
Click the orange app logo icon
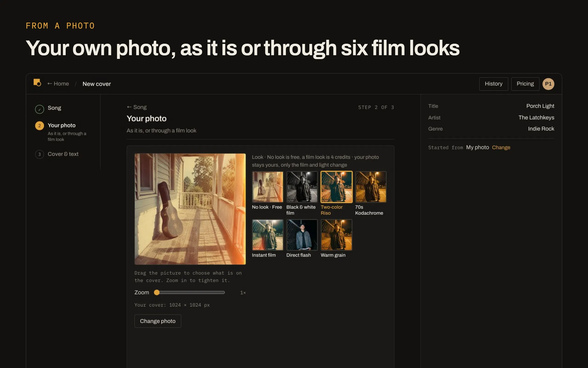pyautogui.click(x=37, y=83)
